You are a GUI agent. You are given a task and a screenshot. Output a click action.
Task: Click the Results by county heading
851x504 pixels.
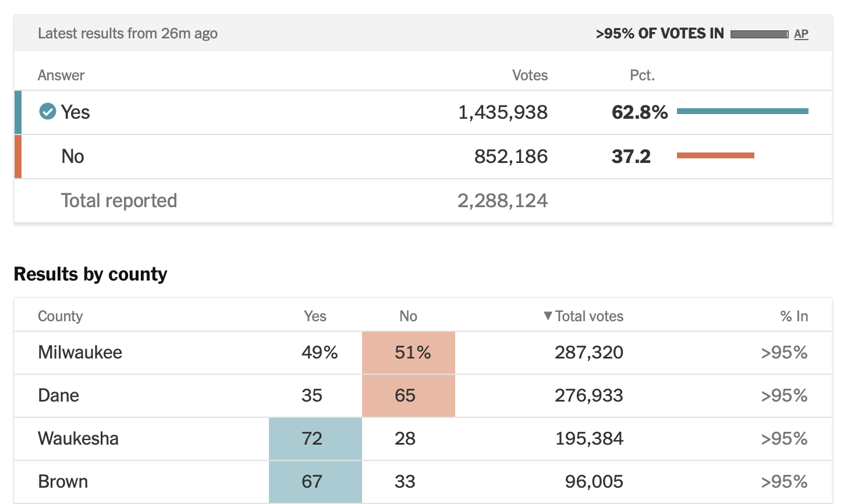coord(91,274)
